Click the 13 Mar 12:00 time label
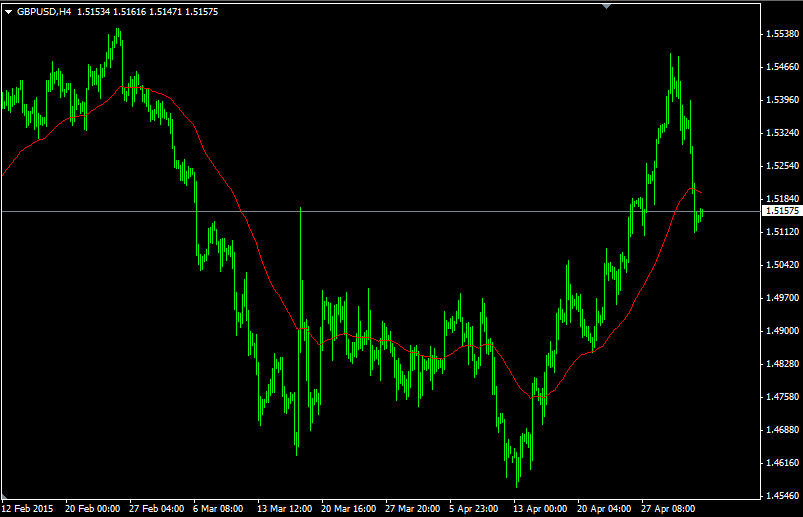Viewport: 803px width, 517px height. 285,509
